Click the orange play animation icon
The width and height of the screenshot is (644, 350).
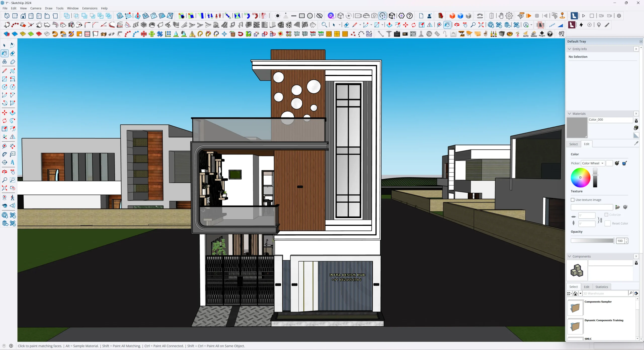pos(529,16)
